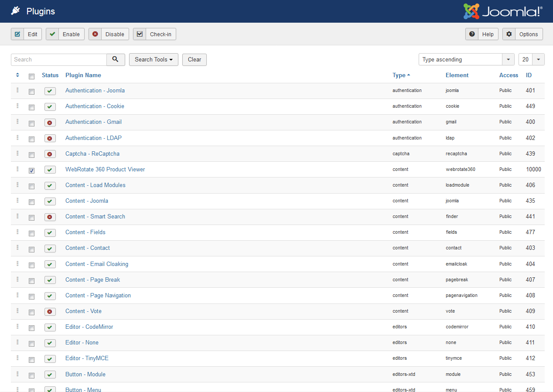Check the box for Captcha - ReCaptcha
The width and height of the screenshot is (553, 392).
coord(31,155)
